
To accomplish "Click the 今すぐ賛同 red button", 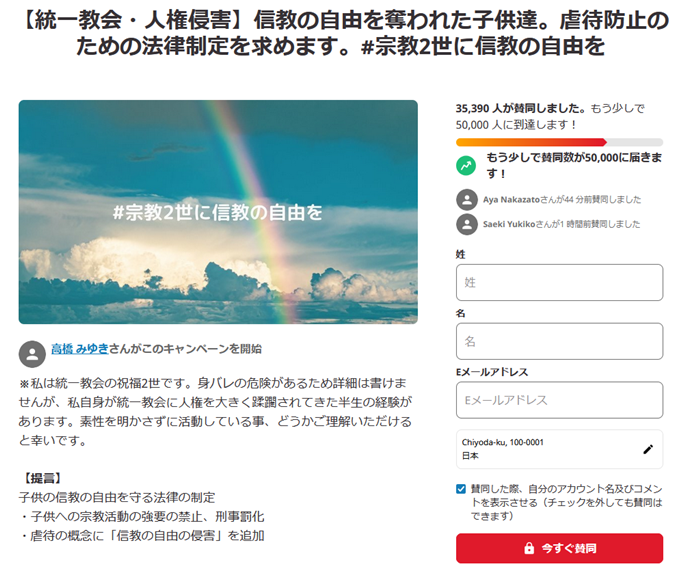I will click(x=559, y=548).
